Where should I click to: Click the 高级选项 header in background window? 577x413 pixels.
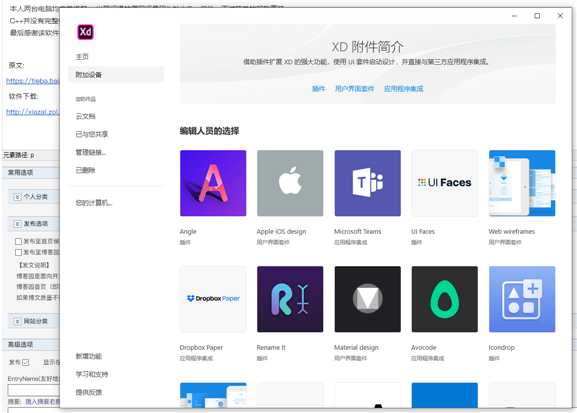coord(21,345)
